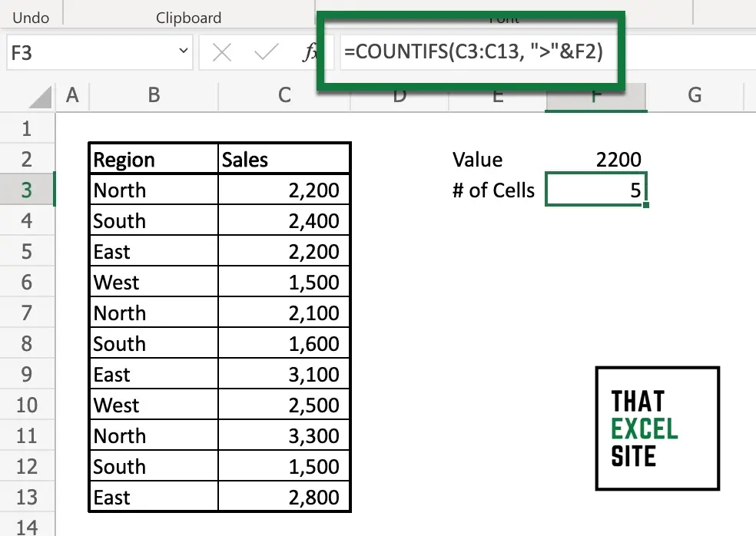Click the That Excel Site logo
Screen dimensions: 756x536
[x=658, y=428]
